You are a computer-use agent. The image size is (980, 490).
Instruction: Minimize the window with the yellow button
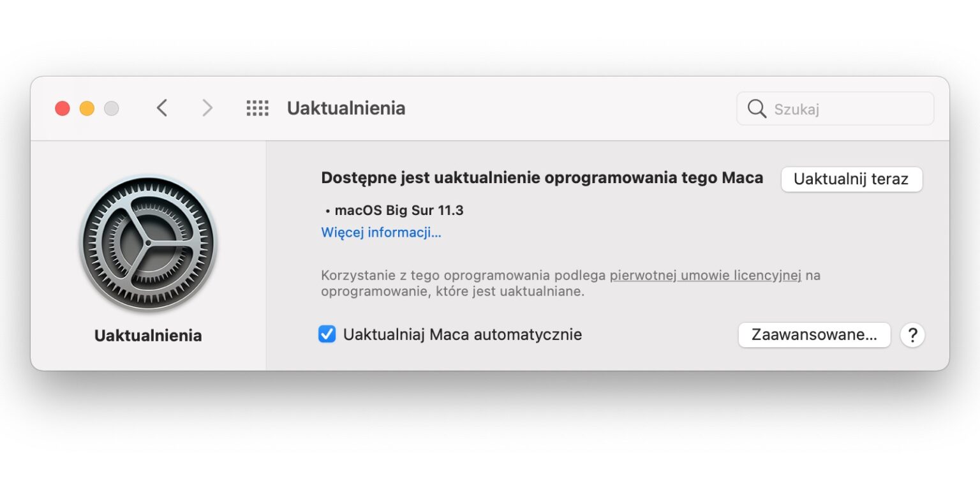click(87, 108)
